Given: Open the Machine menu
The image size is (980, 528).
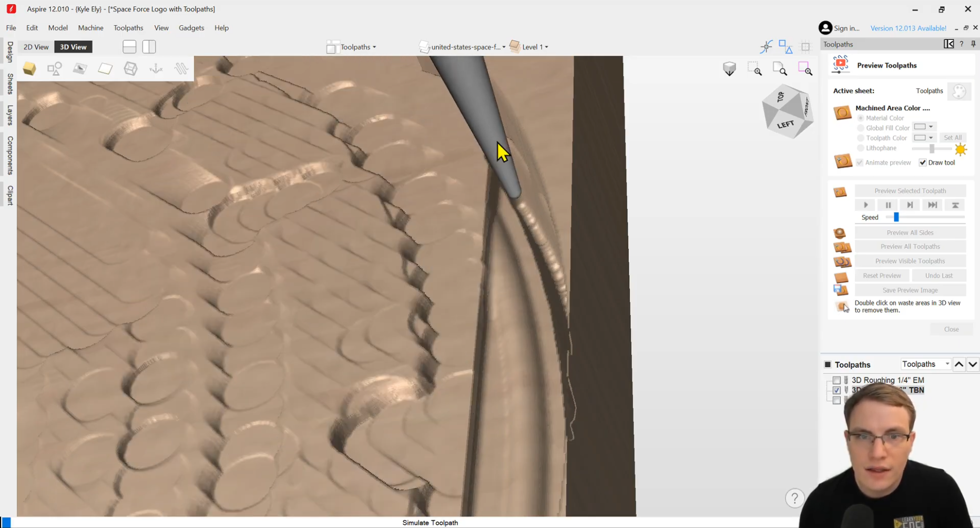Looking at the screenshot, I should 90,28.
